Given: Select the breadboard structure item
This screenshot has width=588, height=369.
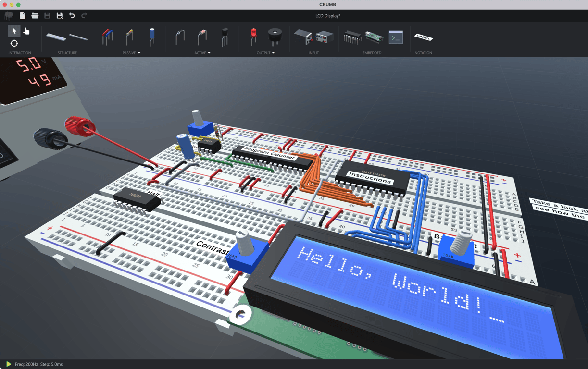Looking at the screenshot, I should (x=56, y=37).
